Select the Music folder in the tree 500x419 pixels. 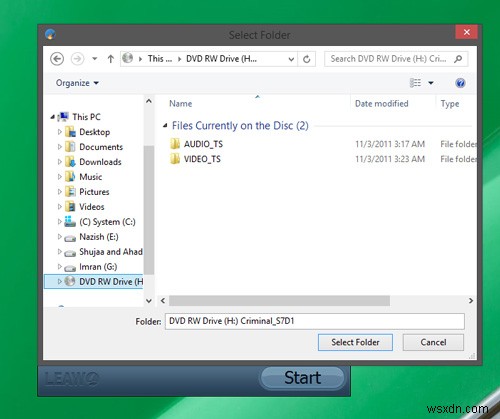point(91,177)
